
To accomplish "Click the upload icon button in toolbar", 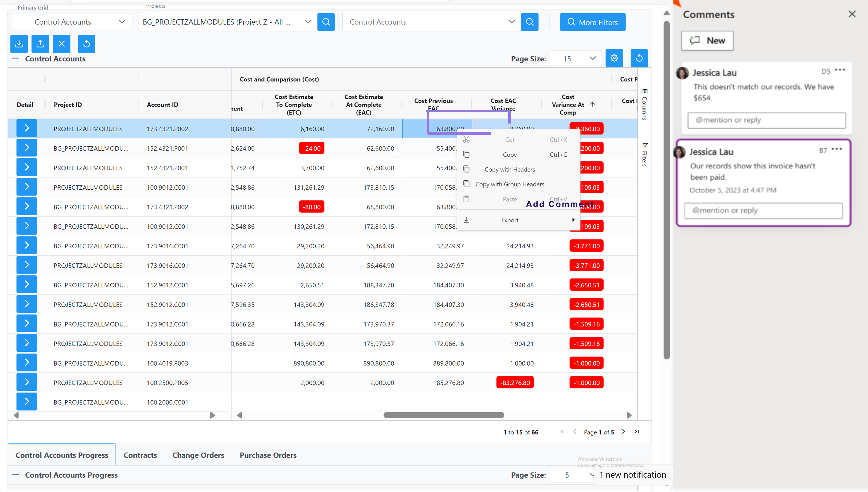I will (x=40, y=43).
